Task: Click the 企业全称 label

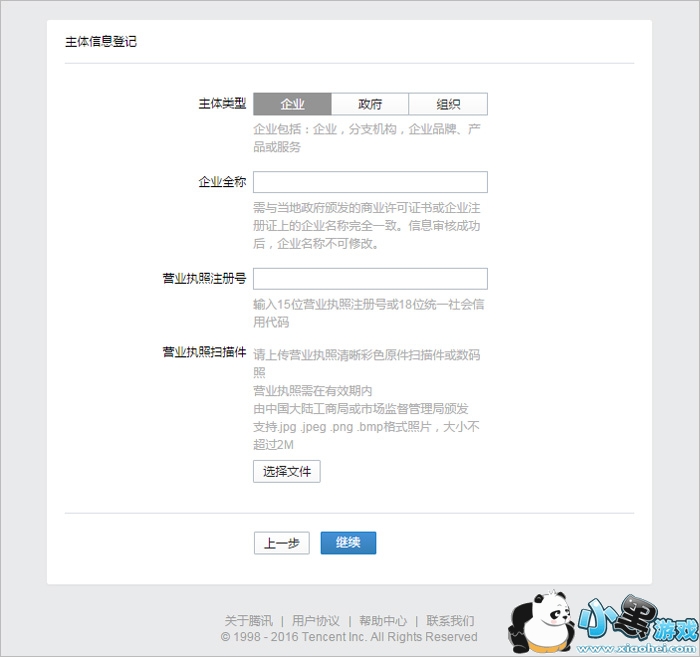Action: point(222,182)
